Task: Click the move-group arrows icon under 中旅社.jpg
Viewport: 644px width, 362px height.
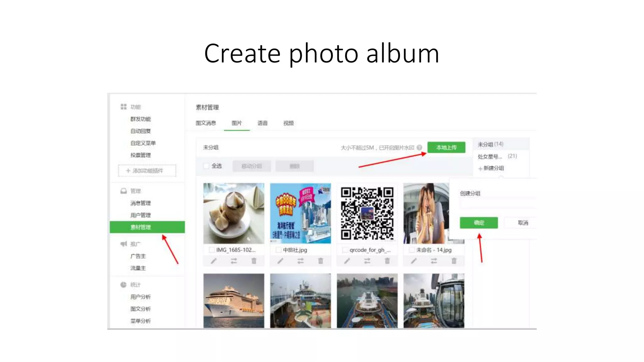Action: point(301,261)
